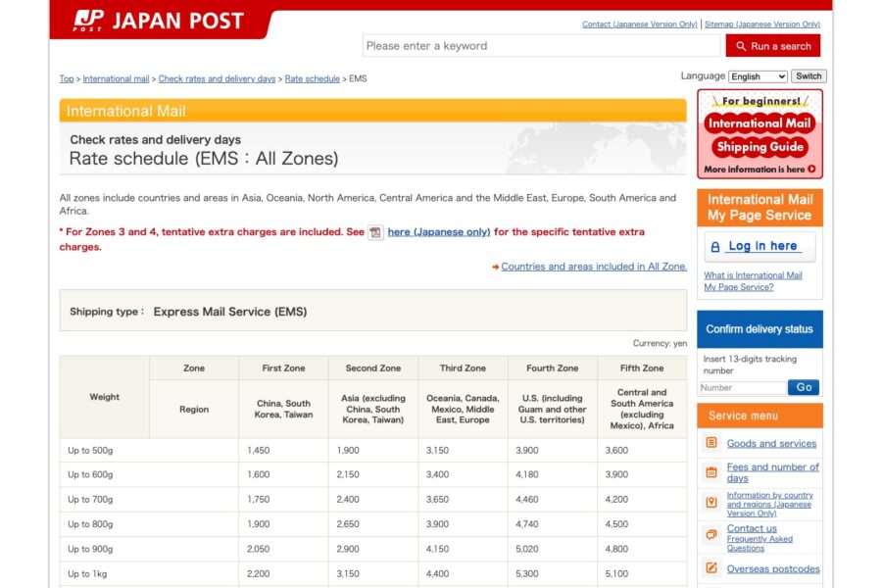Open the Goods and services link
Screen dimensions: 882x588
(771, 443)
